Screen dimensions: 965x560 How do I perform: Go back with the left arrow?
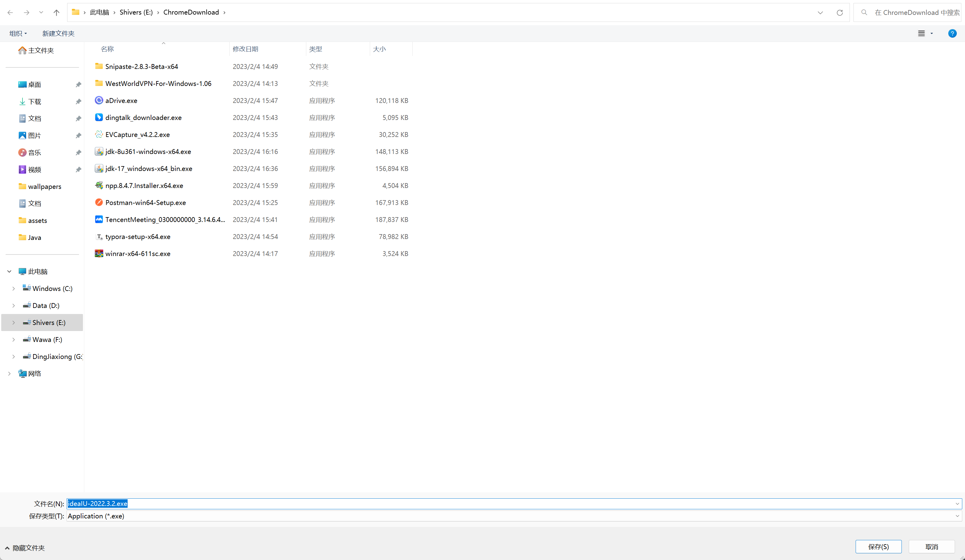point(10,13)
